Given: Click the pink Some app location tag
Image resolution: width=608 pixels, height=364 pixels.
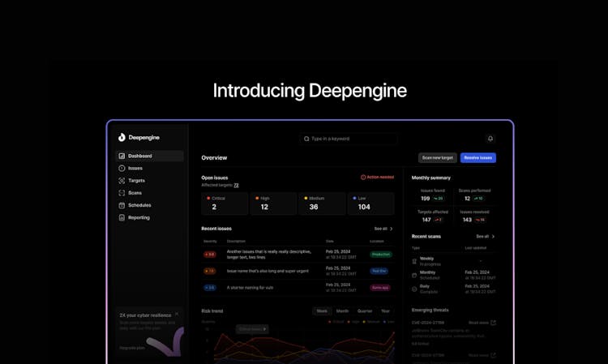Looking at the screenshot, I should (380, 288).
